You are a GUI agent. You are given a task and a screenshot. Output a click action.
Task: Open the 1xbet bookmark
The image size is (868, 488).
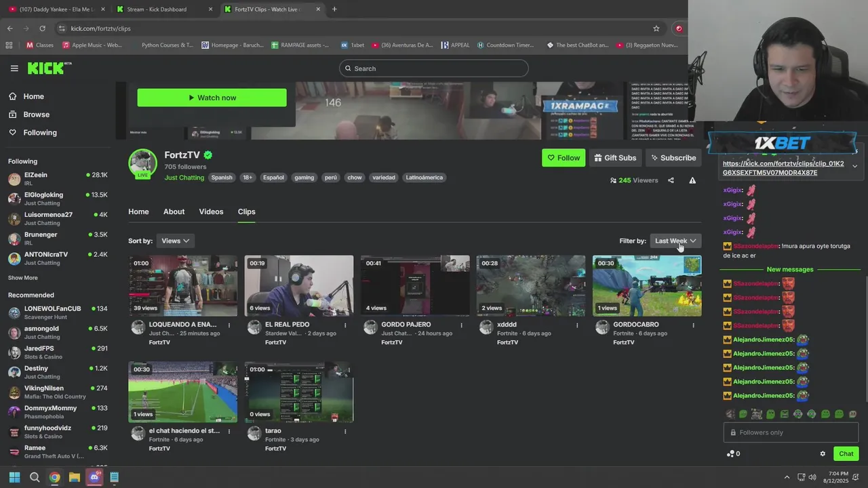[353, 45]
